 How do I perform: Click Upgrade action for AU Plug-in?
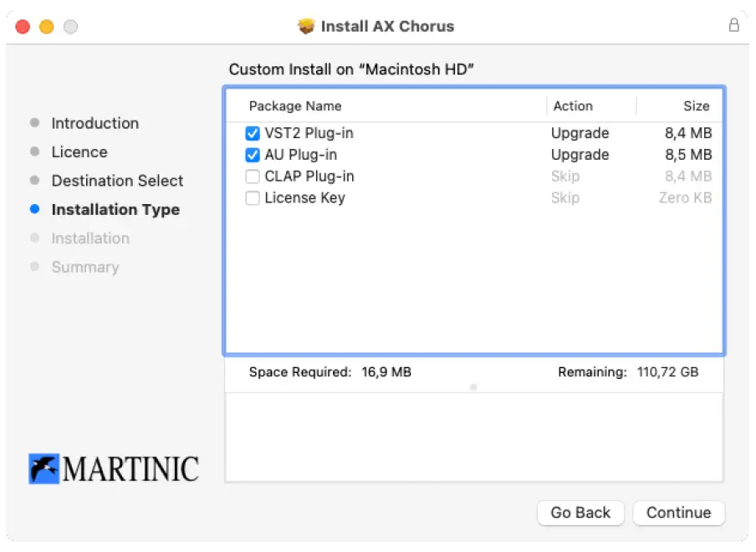click(580, 155)
